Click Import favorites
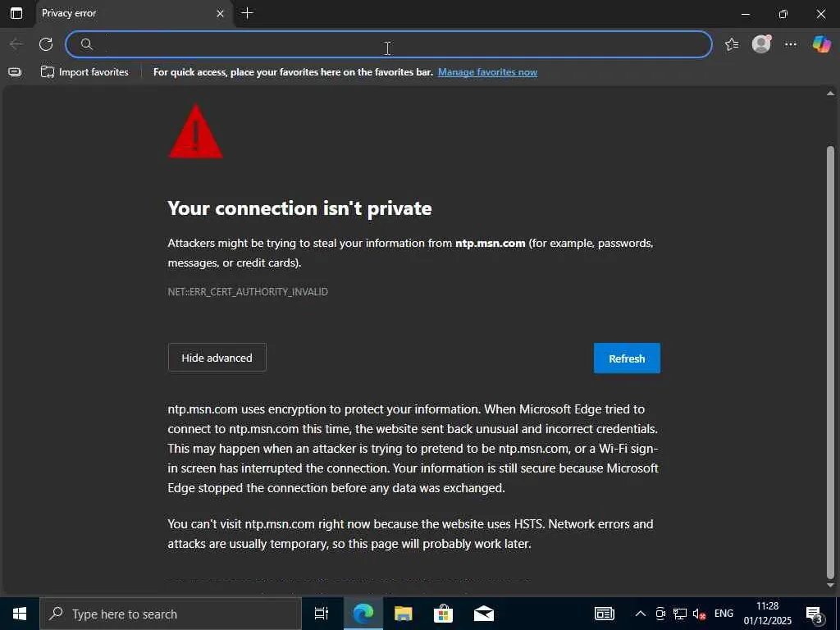The width and height of the screenshot is (840, 630). (x=84, y=72)
